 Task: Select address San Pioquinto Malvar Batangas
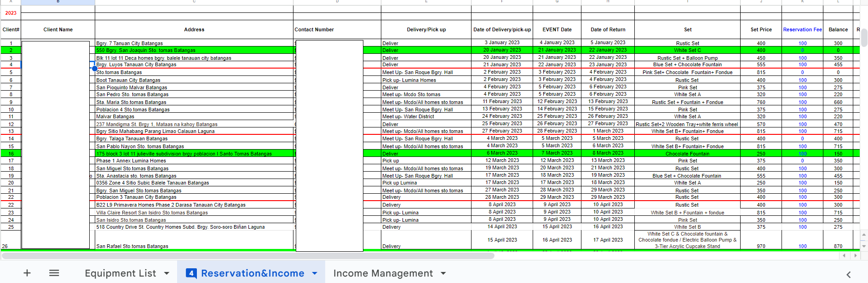(194, 87)
